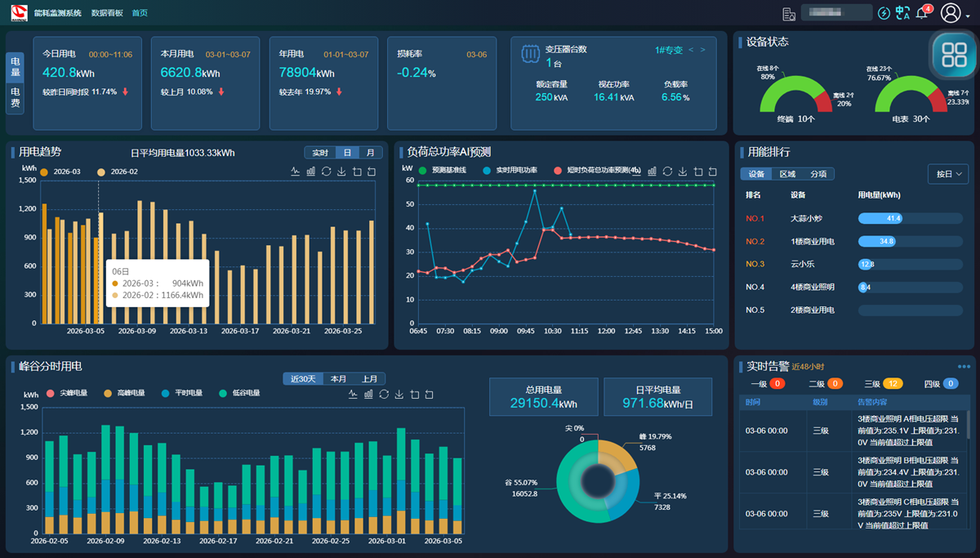Select 上月 range for 峰谷分时用电
Screen dimensions: 980x558
tap(370, 379)
